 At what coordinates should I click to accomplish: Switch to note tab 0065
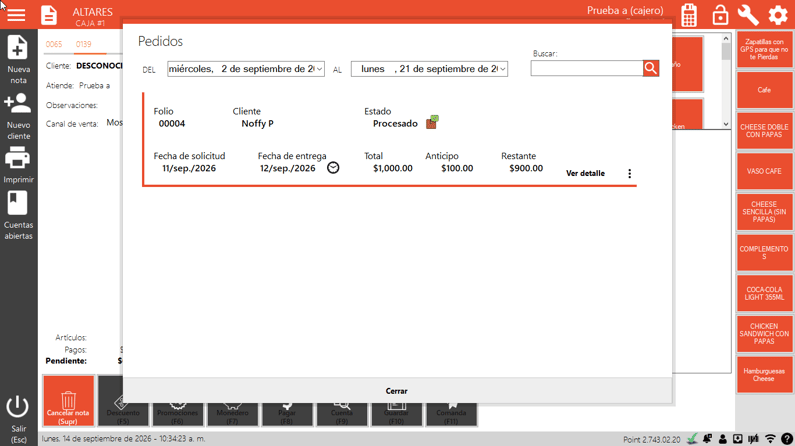[54, 44]
